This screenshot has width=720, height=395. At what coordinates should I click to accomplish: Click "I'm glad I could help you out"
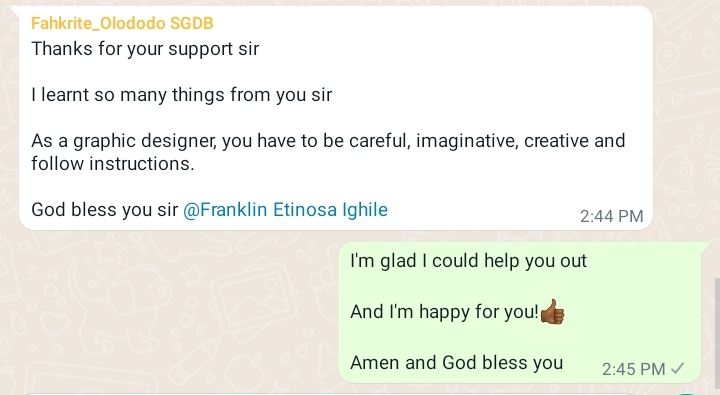coord(468,261)
